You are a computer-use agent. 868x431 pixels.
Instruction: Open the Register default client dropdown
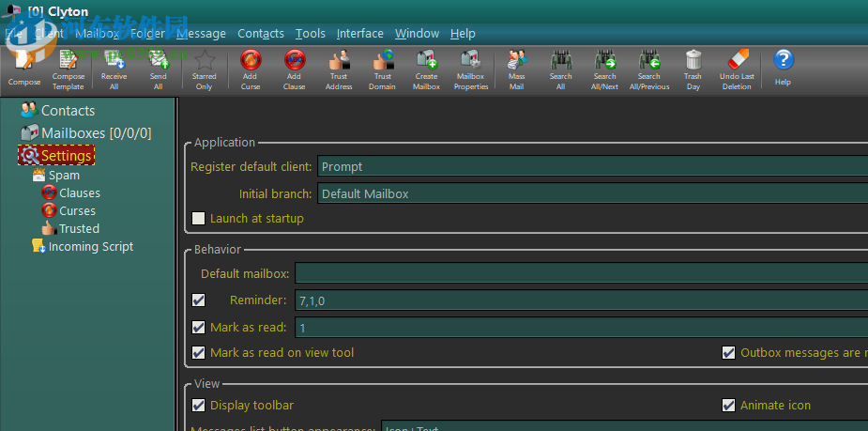click(592, 166)
